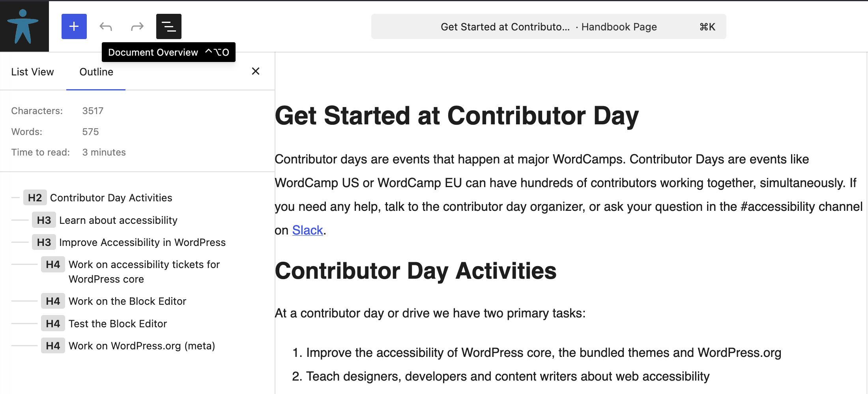
Task: Close the overview panel with the X
Action: click(x=256, y=71)
